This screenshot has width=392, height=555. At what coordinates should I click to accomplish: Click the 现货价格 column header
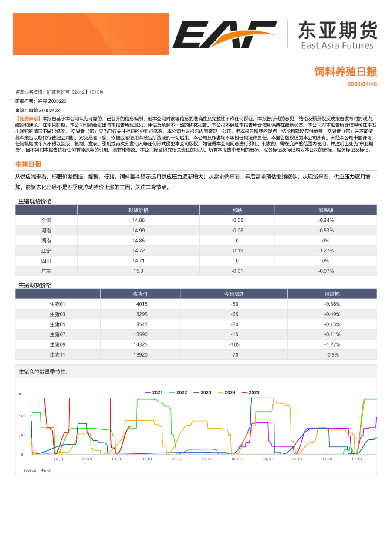pos(138,210)
